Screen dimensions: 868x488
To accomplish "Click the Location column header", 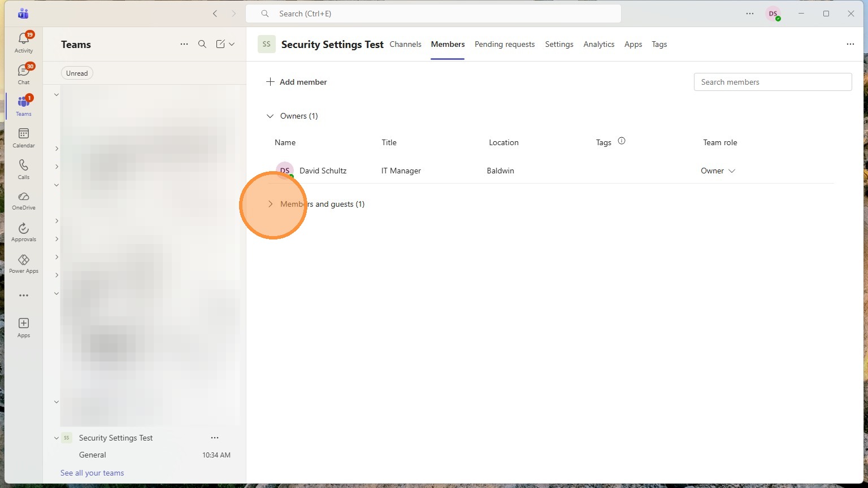I will pyautogui.click(x=504, y=142).
